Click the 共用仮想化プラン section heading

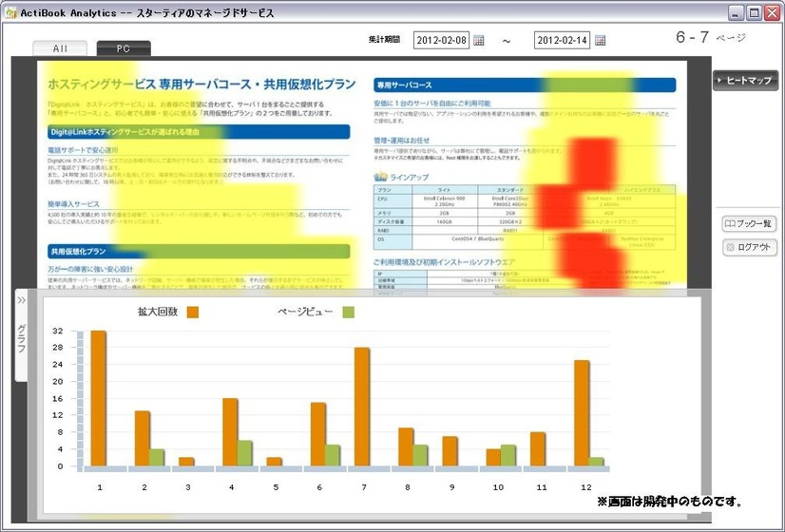click(78, 251)
